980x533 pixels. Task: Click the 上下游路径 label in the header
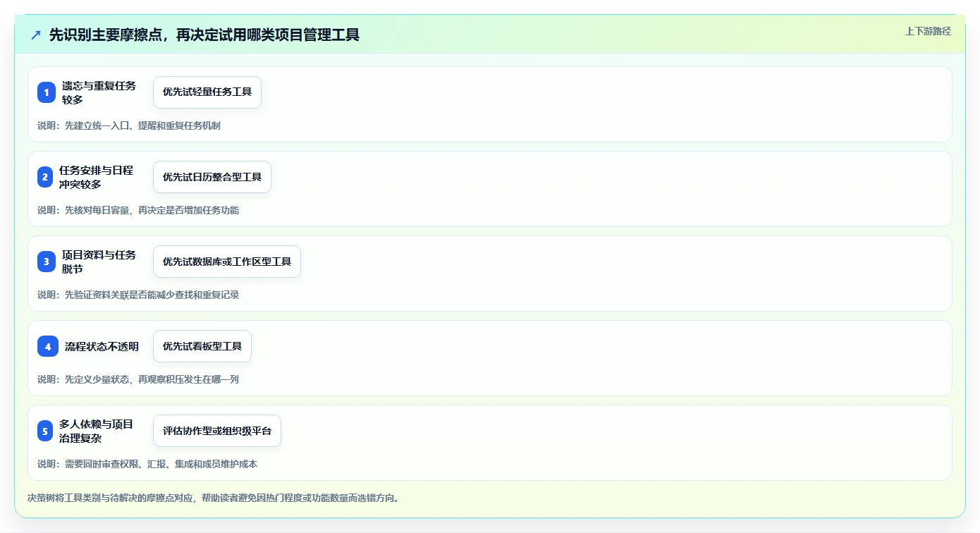[x=928, y=31]
